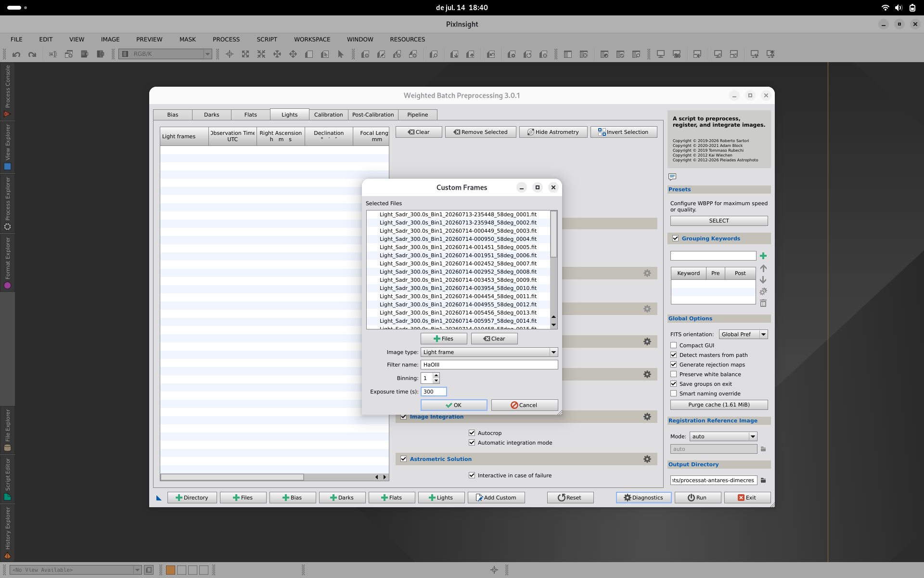Toggle Automatic integration mode
This screenshot has width=924, height=578.
click(472, 443)
